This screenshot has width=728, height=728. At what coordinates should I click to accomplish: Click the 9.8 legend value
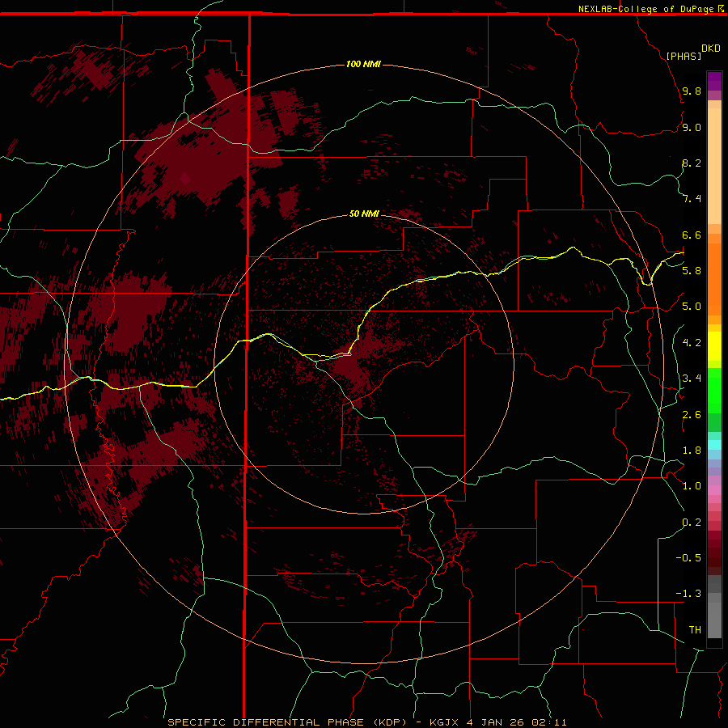click(692, 91)
